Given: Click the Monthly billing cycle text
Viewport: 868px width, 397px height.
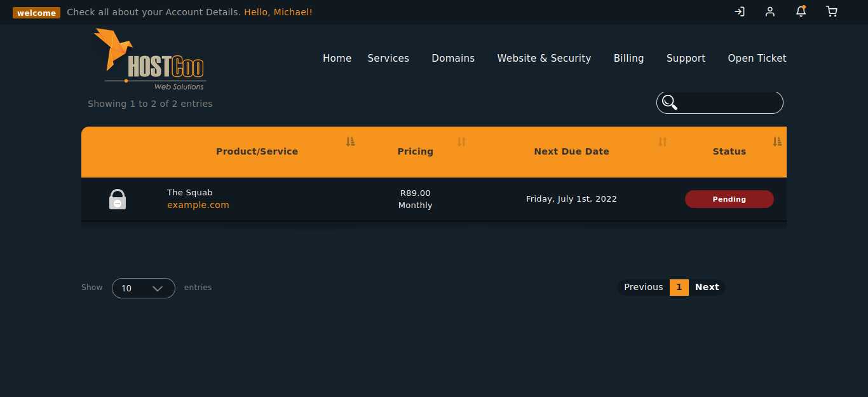Looking at the screenshot, I should [415, 205].
